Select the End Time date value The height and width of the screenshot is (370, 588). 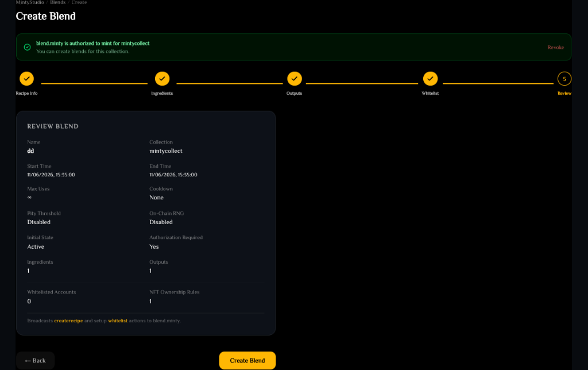point(173,175)
